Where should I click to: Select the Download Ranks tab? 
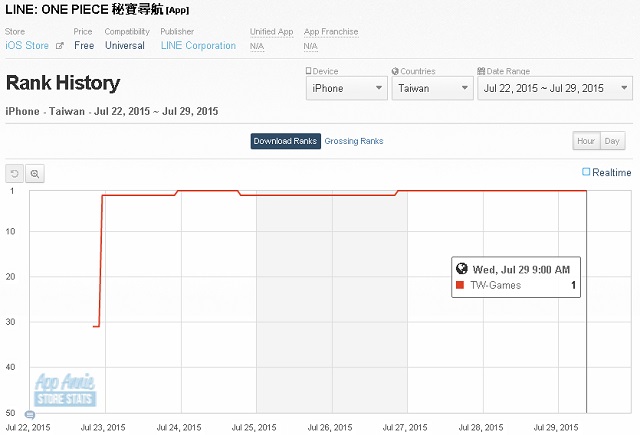pyautogui.click(x=285, y=141)
